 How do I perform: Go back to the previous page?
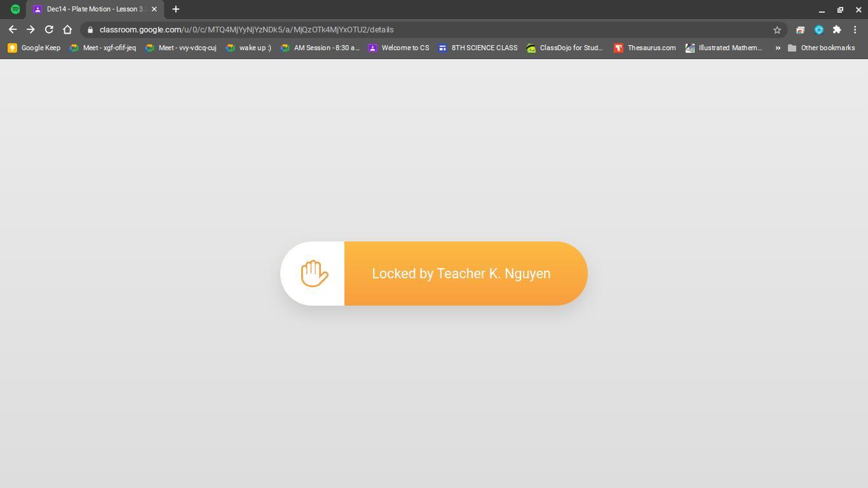13,29
